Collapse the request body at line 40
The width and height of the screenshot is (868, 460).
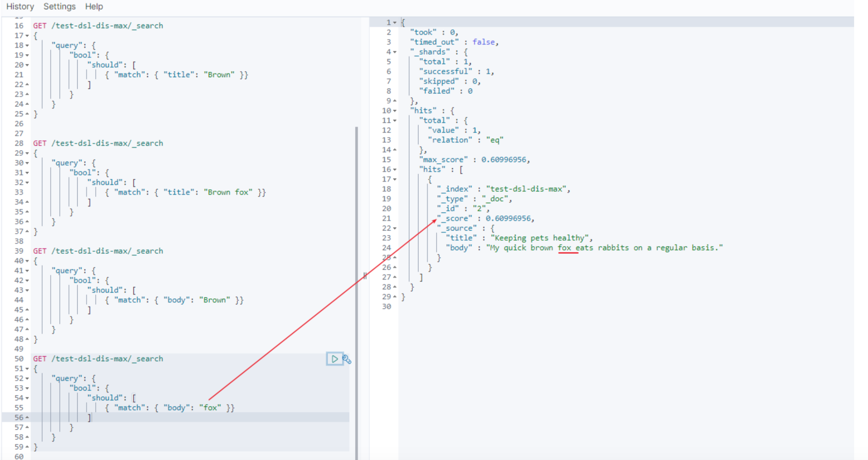(27, 261)
